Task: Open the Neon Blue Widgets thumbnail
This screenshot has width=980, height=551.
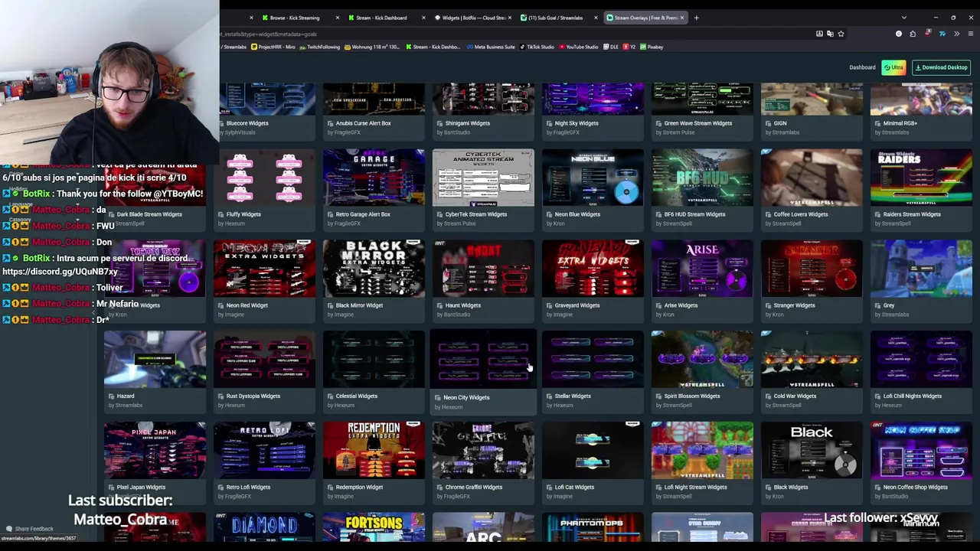Action: pos(593,178)
